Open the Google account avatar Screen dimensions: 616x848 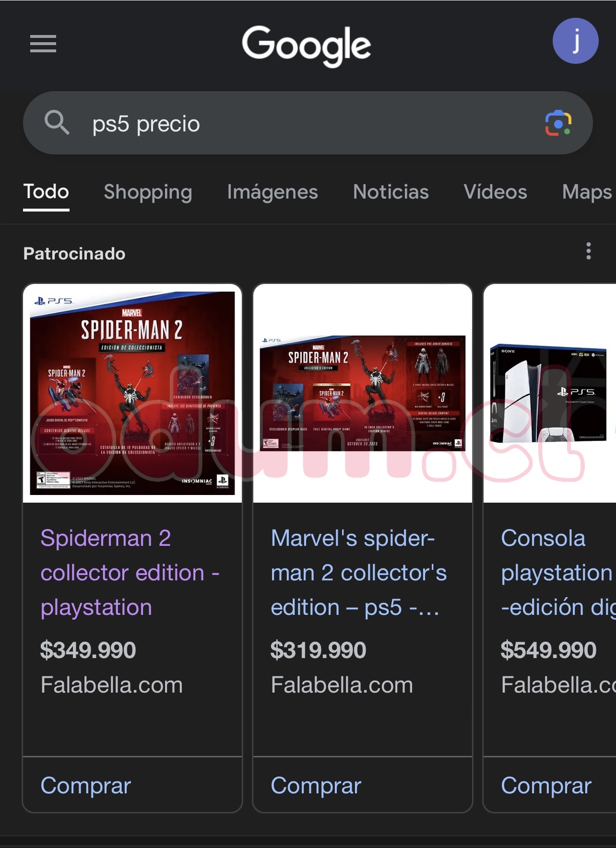pyautogui.click(x=575, y=41)
